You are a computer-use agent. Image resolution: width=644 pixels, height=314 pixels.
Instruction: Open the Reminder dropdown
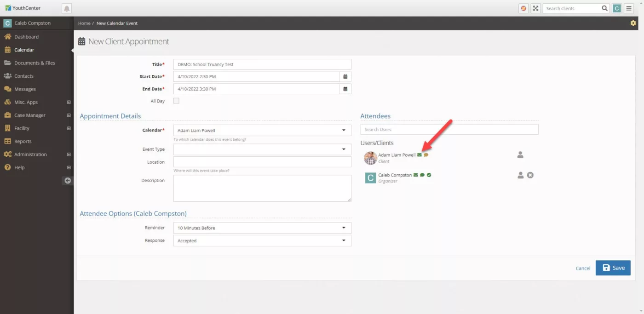click(262, 228)
